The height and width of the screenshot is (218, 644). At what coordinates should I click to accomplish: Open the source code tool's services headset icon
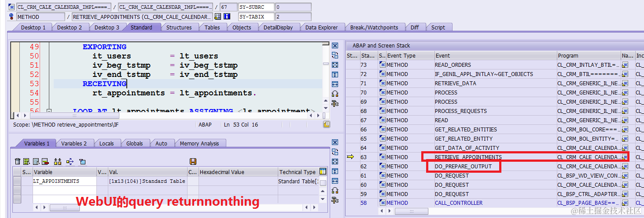tap(335, 94)
